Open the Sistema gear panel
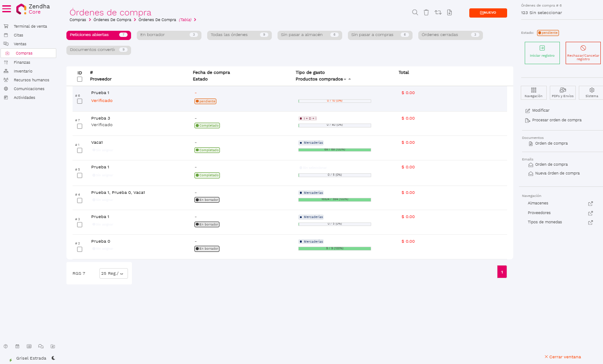Image resolution: width=603 pixels, height=364 pixels. (x=592, y=93)
